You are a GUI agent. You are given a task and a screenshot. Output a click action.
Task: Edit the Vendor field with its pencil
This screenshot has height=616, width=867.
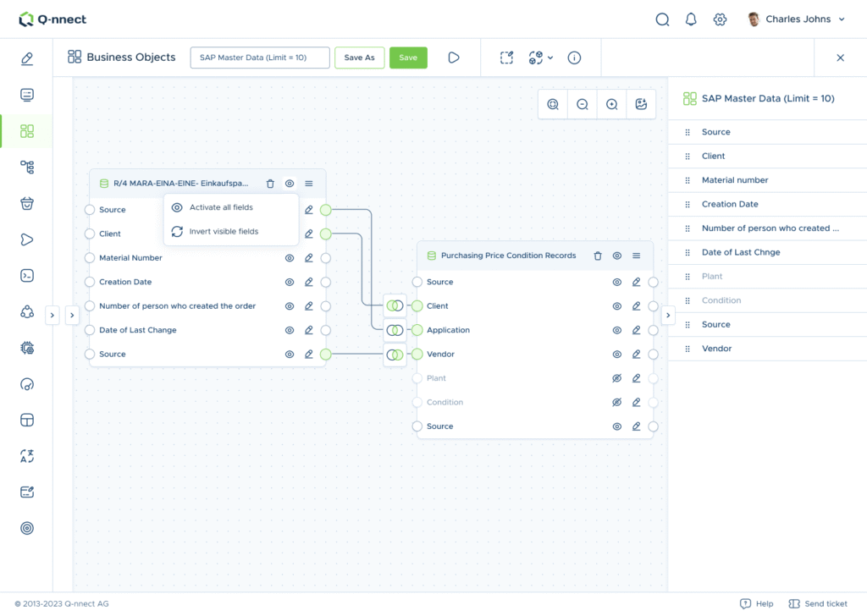tap(637, 355)
